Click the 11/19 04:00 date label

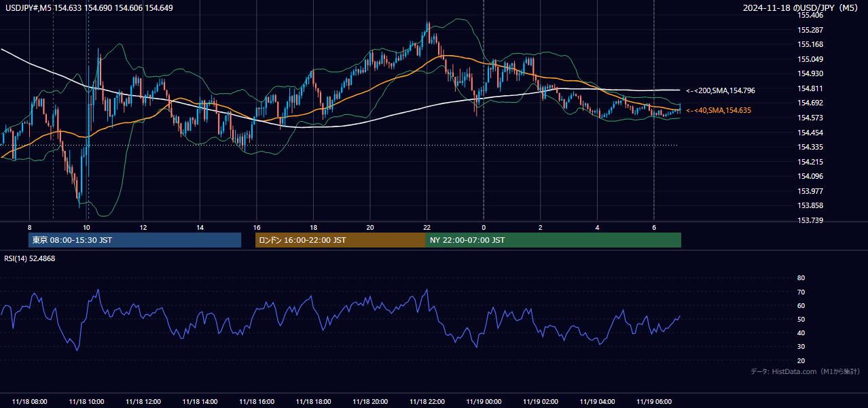[597, 402]
